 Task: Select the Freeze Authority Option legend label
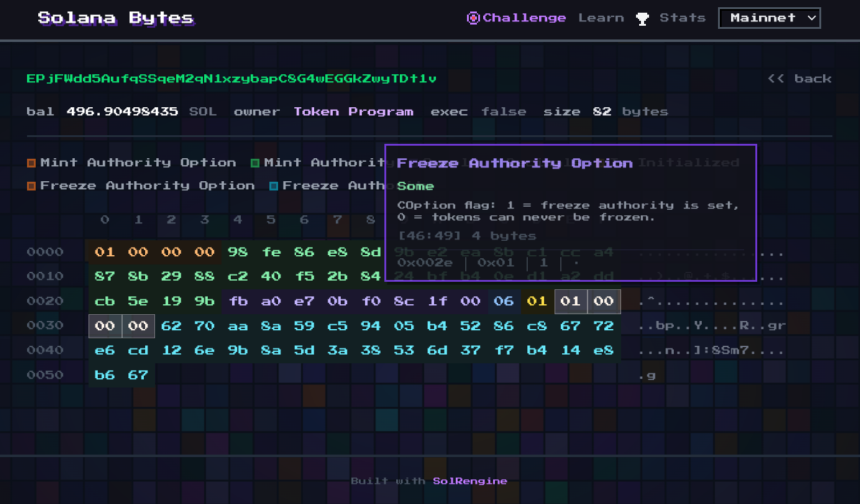[x=147, y=186]
